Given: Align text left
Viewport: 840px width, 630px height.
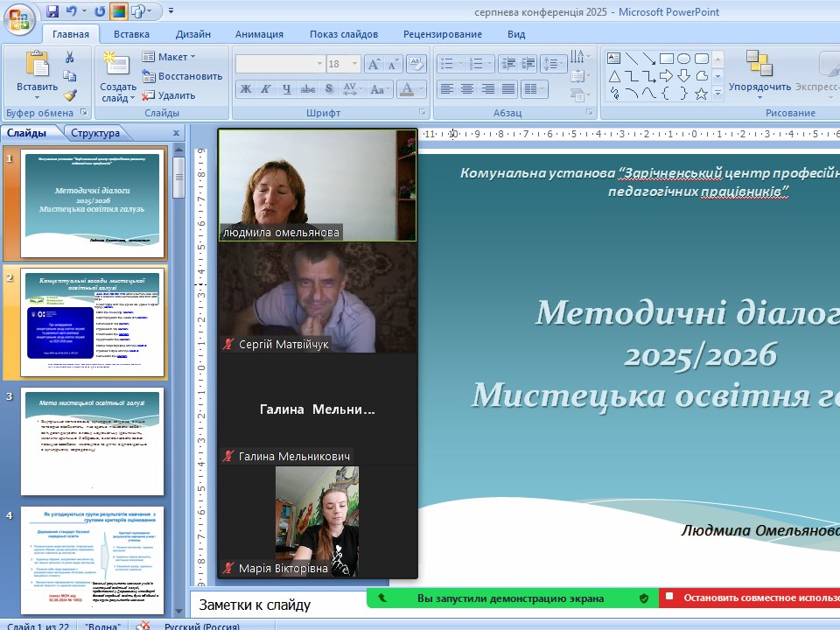Looking at the screenshot, I should (x=447, y=89).
